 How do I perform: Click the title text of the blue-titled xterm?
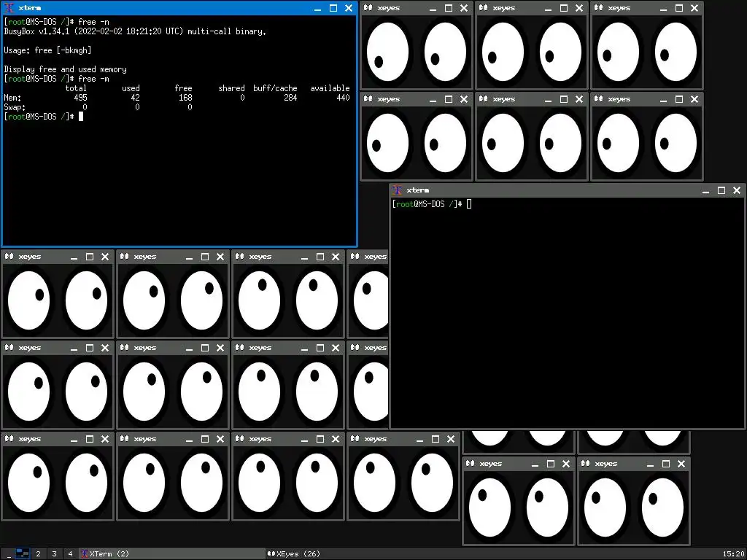(29, 8)
